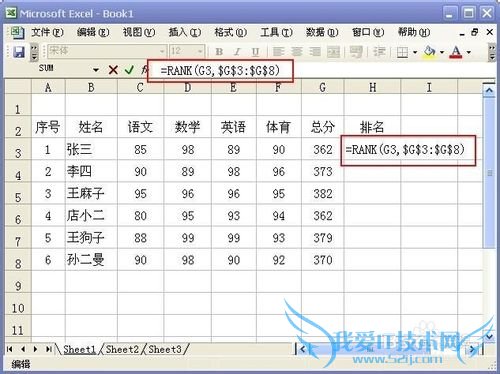Go to previous sheet tab arrow
The image size is (500, 374).
23,349
